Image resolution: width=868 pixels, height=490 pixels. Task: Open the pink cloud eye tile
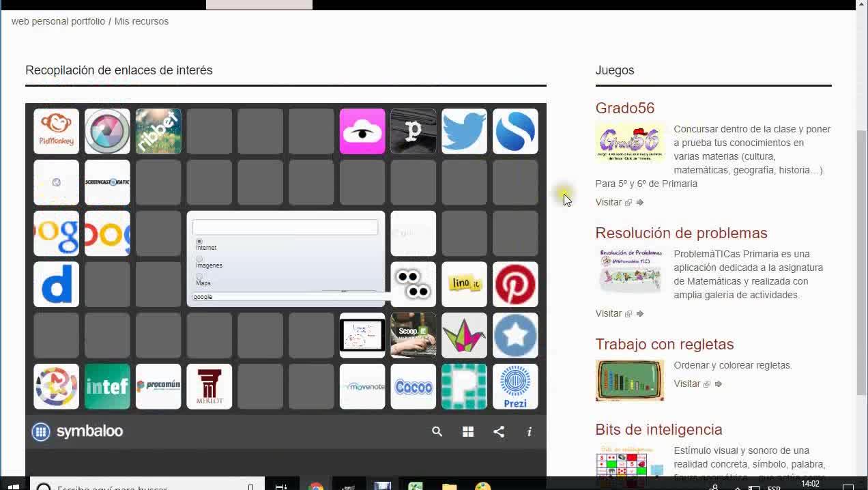pyautogui.click(x=362, y=131)
